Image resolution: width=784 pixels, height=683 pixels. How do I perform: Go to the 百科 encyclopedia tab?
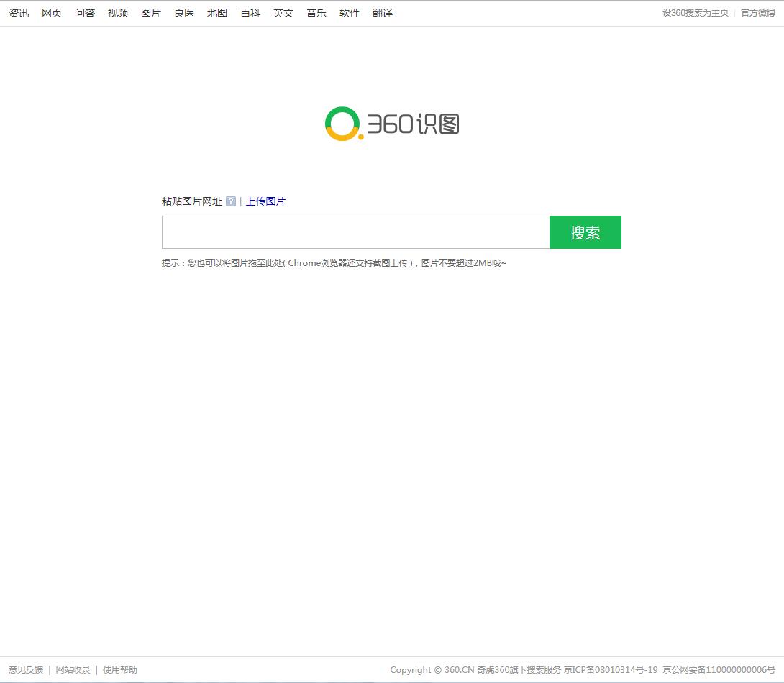[x=250, y=13]
